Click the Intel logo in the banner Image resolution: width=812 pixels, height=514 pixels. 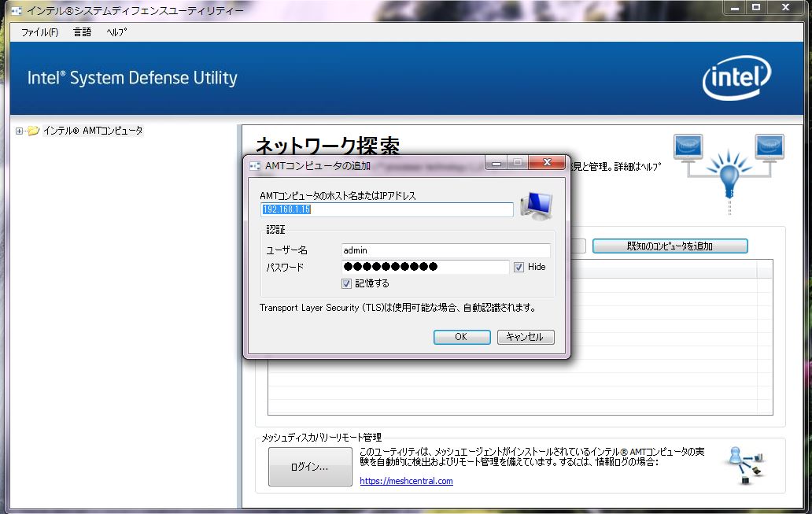coord(736,77)
